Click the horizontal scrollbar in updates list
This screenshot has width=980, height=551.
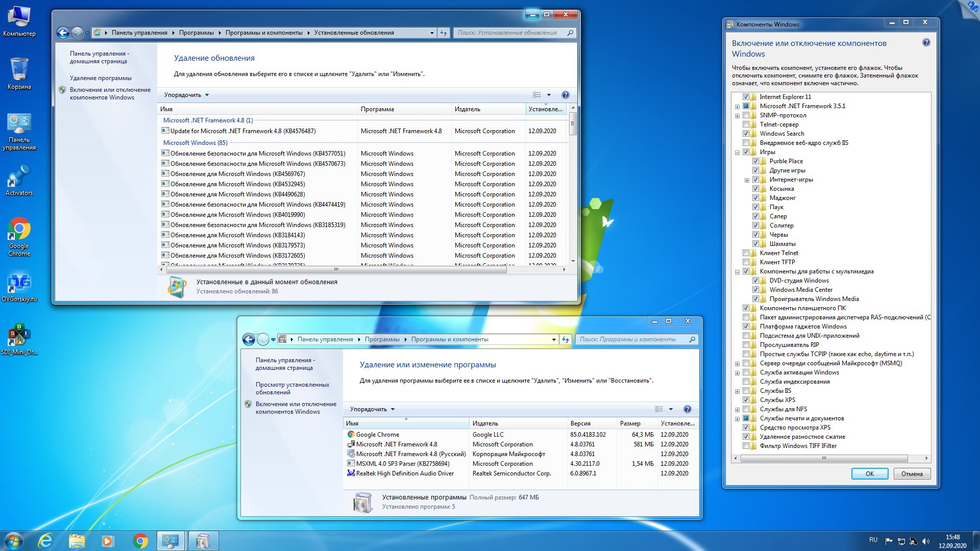pos(336,269)
